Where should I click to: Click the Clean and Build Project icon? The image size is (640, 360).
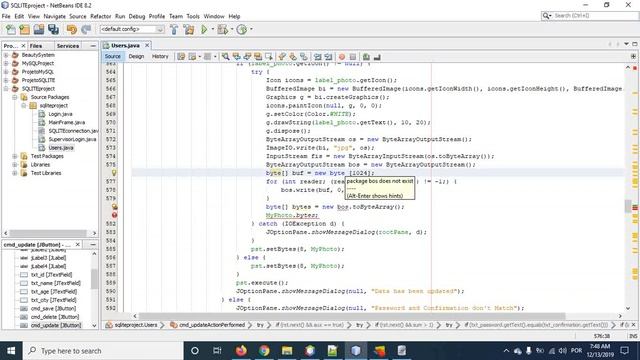[189, 29]
